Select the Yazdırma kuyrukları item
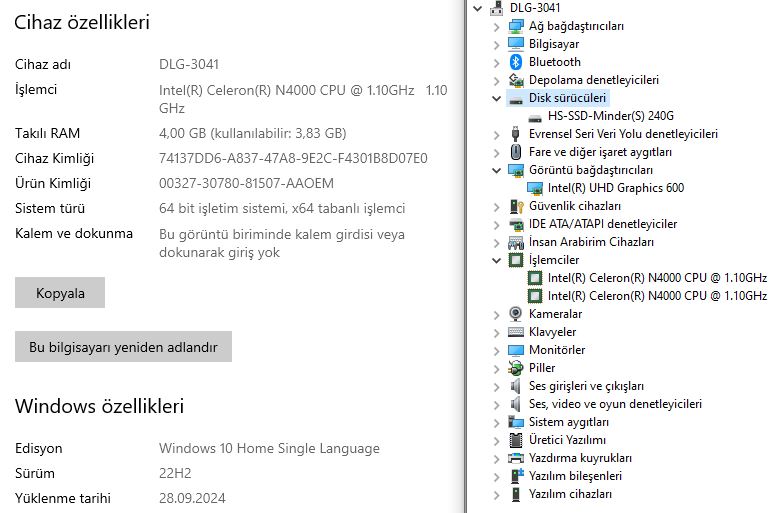 pos(580,458)
